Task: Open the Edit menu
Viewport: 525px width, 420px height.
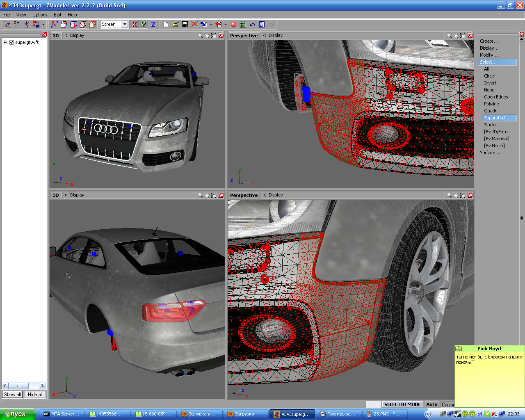Action: click(x=57, y=15)
